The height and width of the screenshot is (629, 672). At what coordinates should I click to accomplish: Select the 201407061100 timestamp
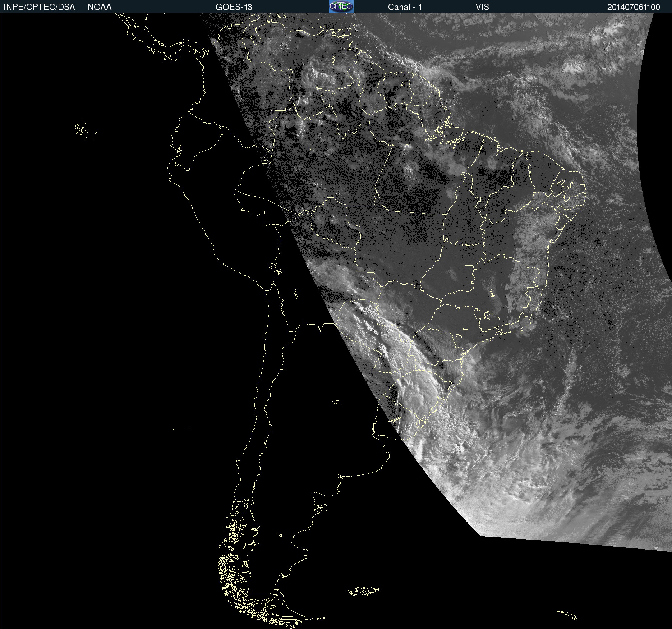634,7
